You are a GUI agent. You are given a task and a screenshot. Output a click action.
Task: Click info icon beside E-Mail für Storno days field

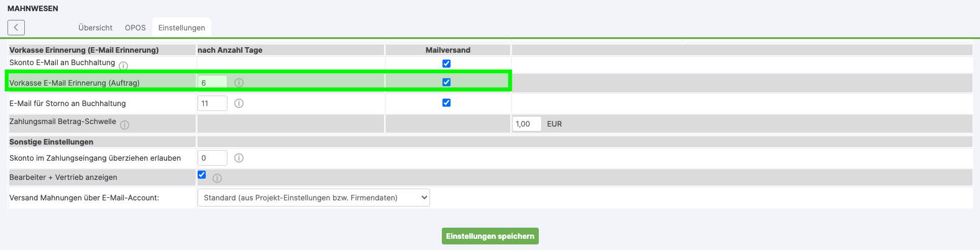[x=239, y=104]
